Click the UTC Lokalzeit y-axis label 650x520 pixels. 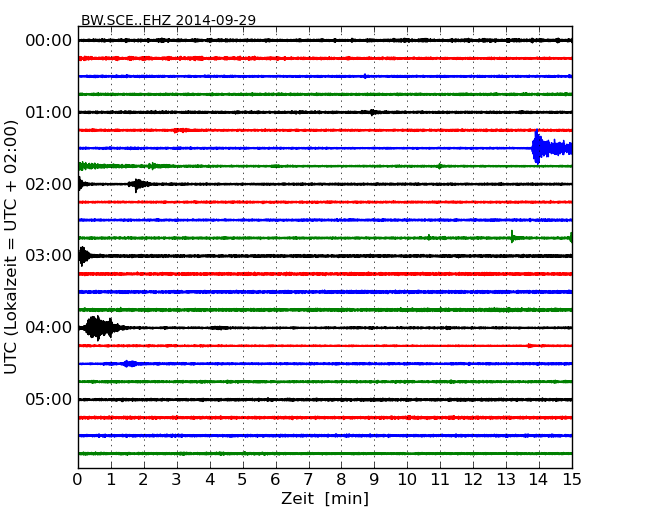pyautogui.click(x=12, y=246)
